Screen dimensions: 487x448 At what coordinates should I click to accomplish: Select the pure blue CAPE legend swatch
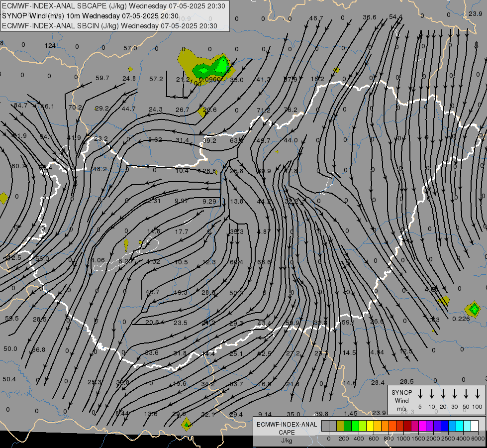(444, 426)
